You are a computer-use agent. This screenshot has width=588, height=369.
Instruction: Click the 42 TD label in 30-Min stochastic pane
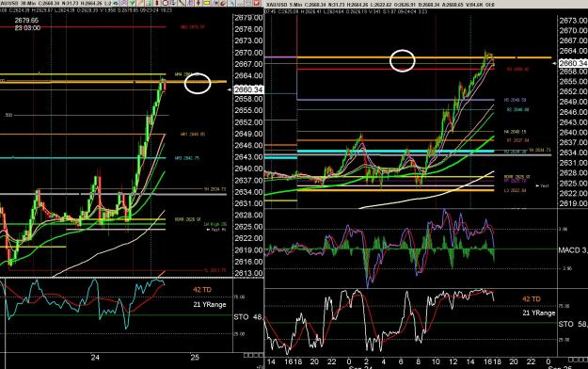coord(202,290)
